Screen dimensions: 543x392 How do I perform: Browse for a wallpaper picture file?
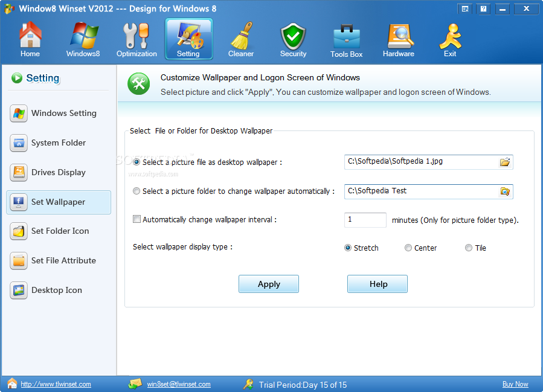505,162
